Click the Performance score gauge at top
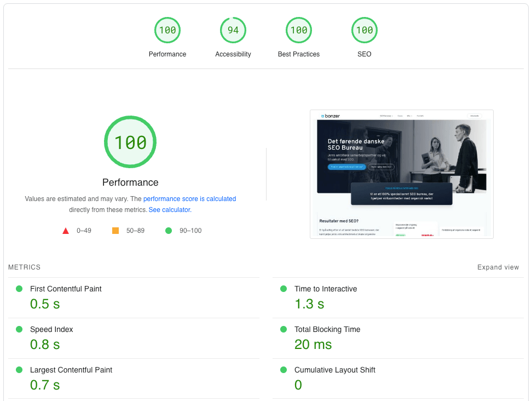Screen dimensions: 532x401 [x=167, y=31]
